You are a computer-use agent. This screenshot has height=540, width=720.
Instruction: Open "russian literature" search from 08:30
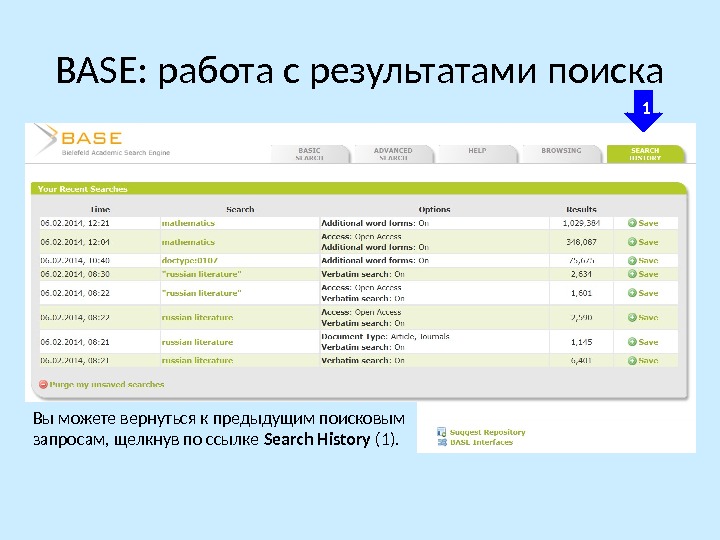[201, 274]
